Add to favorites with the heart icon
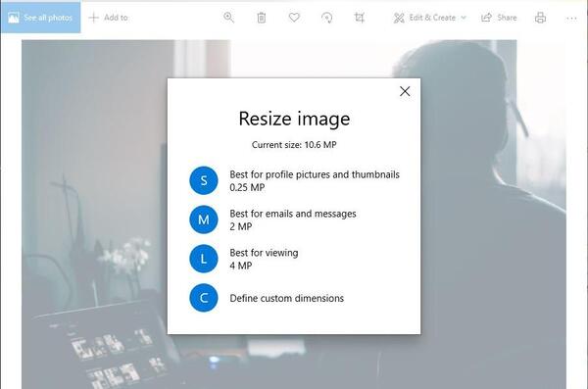588x389 pixels. pyautogui.click(x=294, y=18)
